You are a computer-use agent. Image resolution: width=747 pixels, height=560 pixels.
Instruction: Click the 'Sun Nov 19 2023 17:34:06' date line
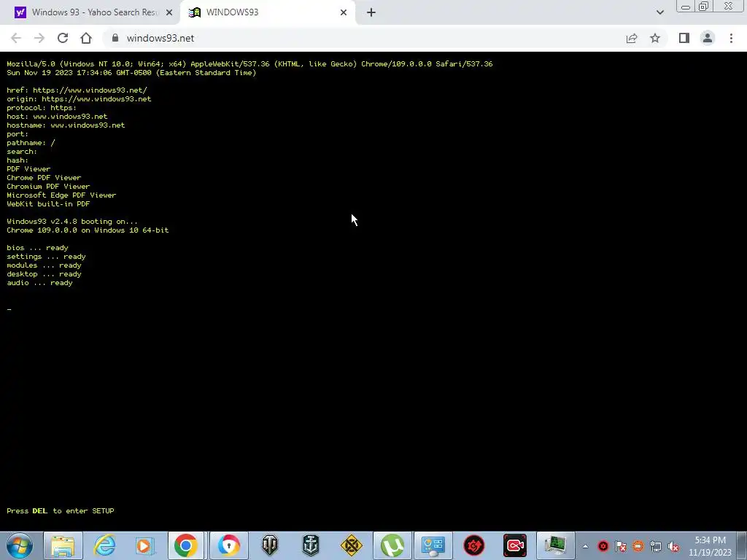(x=131, y=73)
